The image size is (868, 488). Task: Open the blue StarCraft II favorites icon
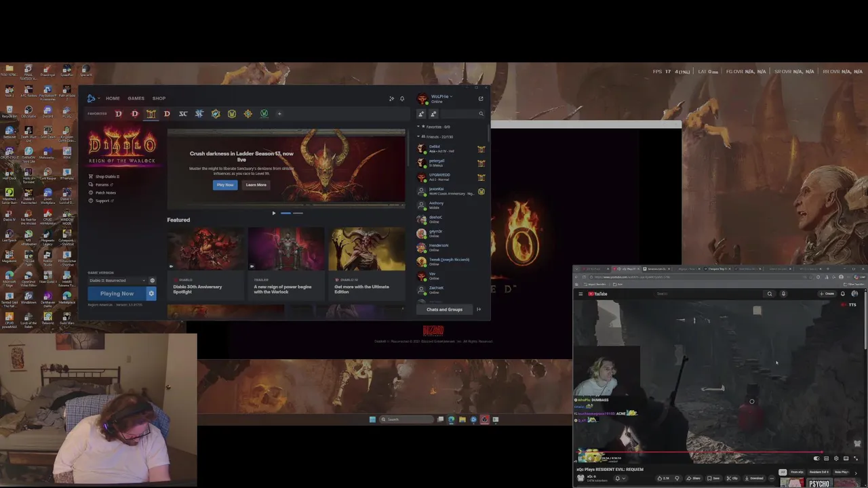click(199, 114)
